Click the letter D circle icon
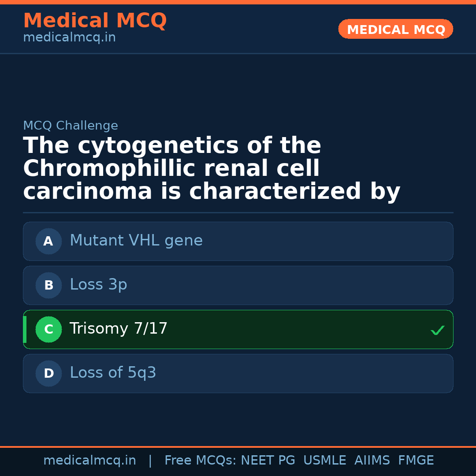Image resolution: width=476 pixels, height=476 pixels. pyautogui.click(x=48, y=373)
